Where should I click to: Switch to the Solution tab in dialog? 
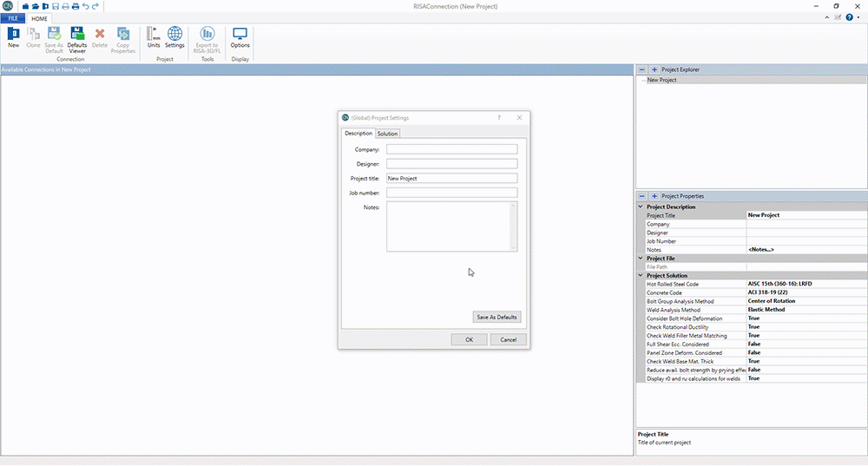click(x=387, y=134)
